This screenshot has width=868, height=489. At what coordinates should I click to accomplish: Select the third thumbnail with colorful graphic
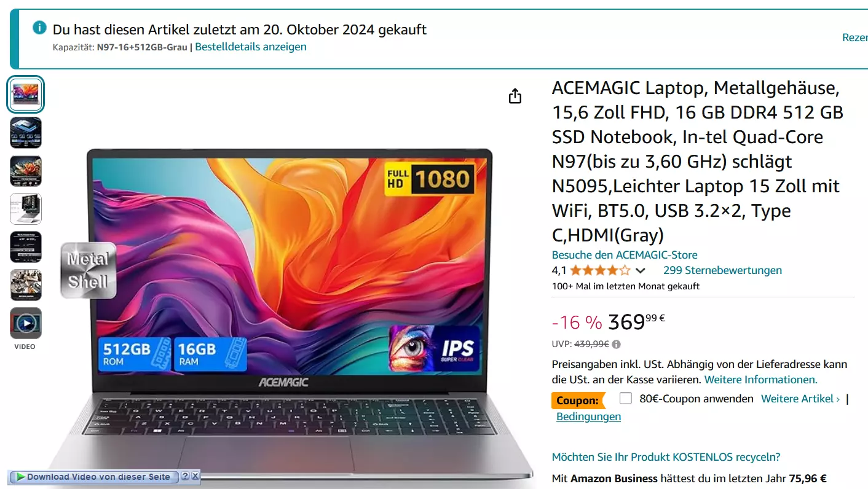coord(26,171)
